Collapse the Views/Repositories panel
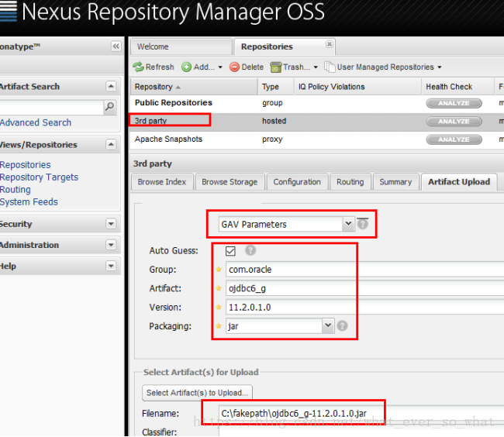This screenshot has height=437, width=504. [111, 144]
